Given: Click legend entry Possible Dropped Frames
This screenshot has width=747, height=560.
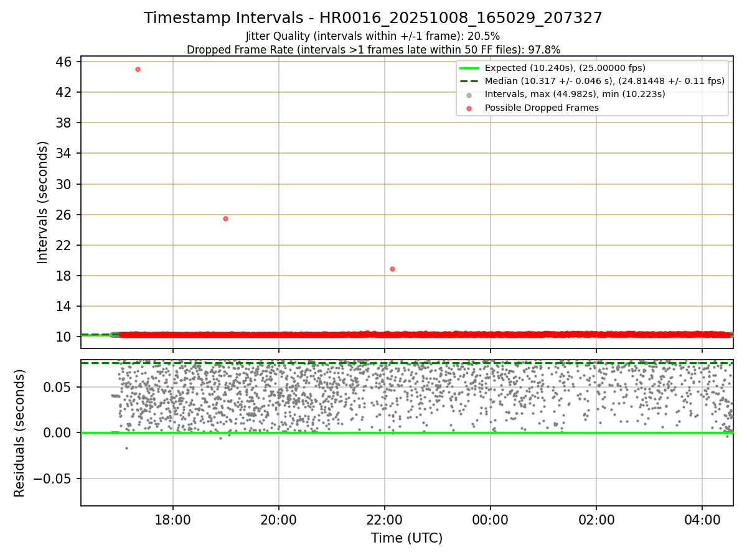Looking at the screenshot, I should coord(533,108).
